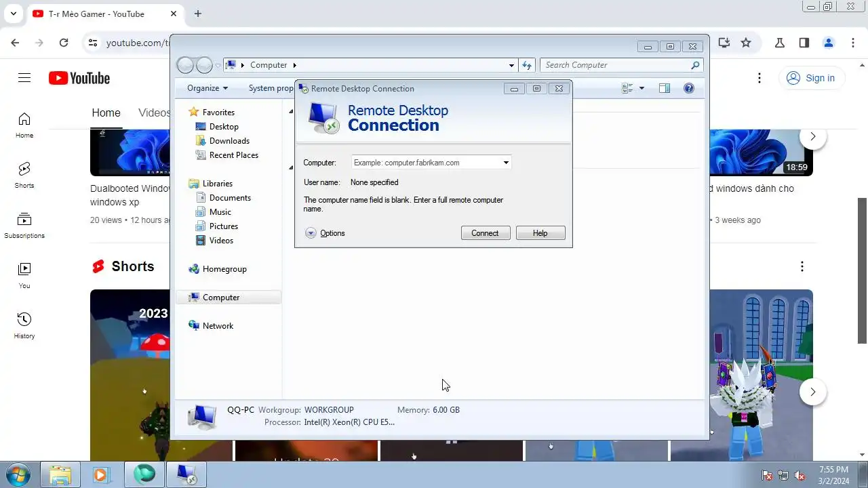Select Desktop under Favorites
Viewport: 868px width, 488px height.
pos(224,127)
